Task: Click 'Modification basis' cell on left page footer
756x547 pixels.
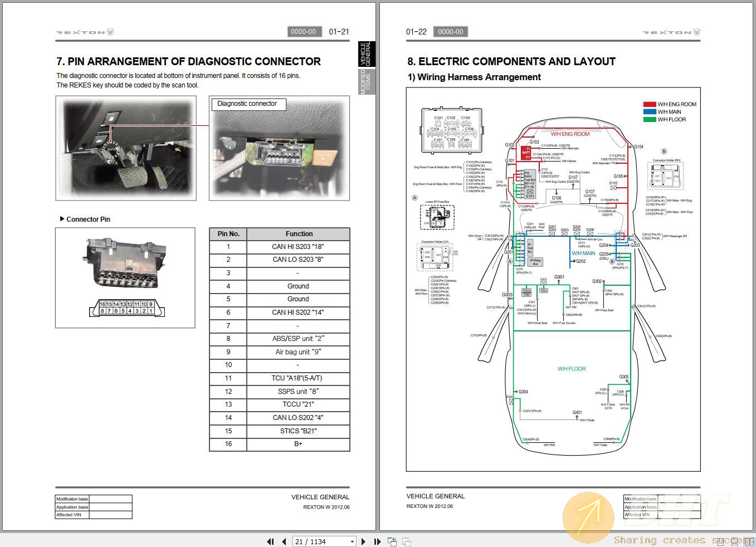Action: tap(72, 499)
